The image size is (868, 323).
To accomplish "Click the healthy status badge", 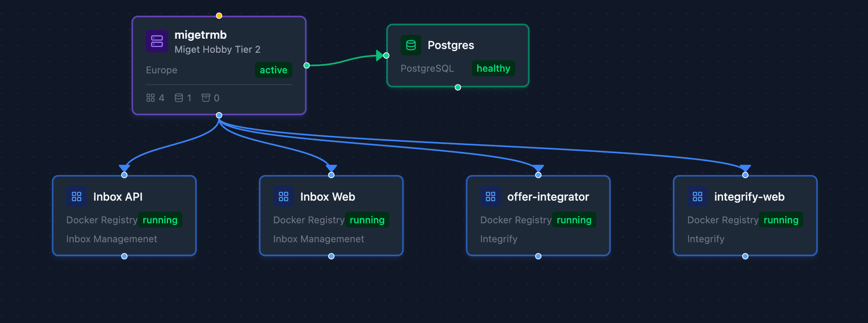I will click(x=493, y=68).
